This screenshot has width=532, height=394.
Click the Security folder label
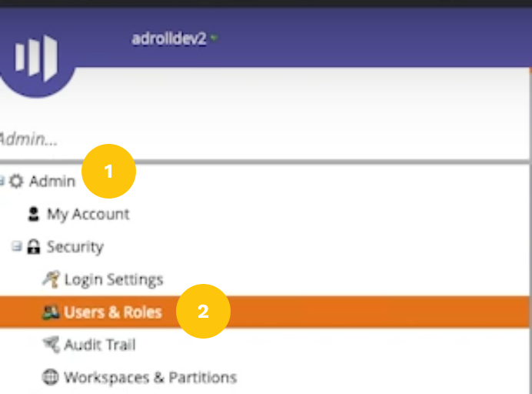click(x=75, y=247)
